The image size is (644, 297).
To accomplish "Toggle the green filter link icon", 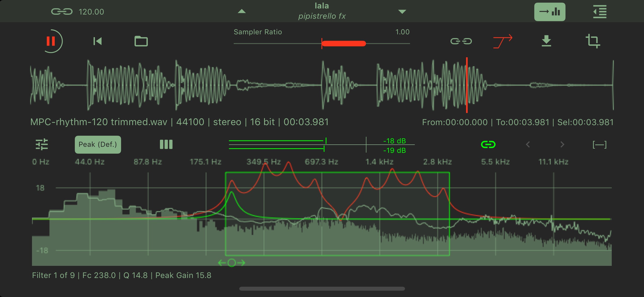I will point(488,144).
